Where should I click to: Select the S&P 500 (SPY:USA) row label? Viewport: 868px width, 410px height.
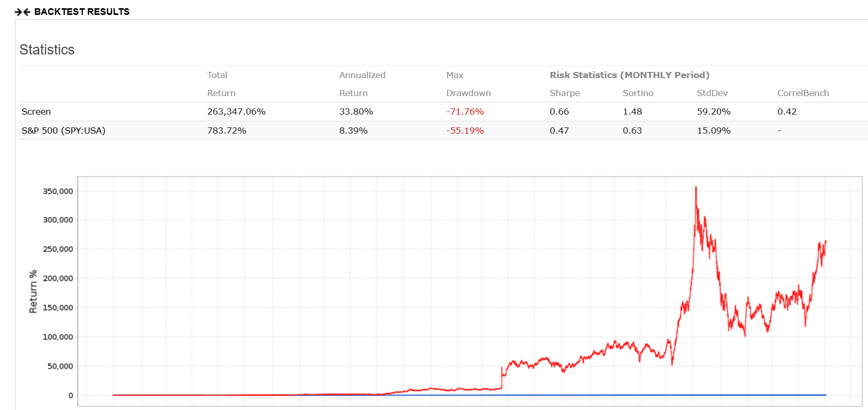coord(63,131)
